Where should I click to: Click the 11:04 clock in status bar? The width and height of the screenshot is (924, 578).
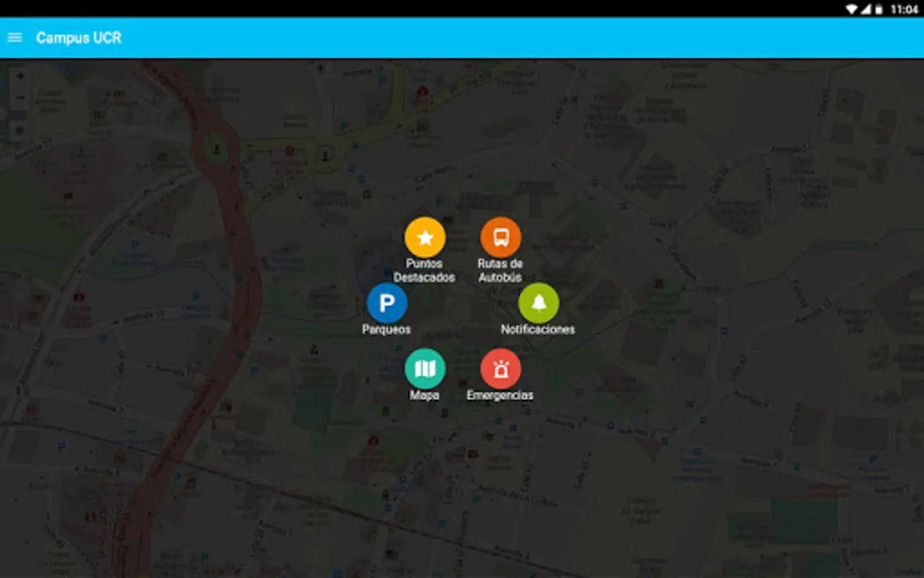pyautogui.click(x=904, y=9)
